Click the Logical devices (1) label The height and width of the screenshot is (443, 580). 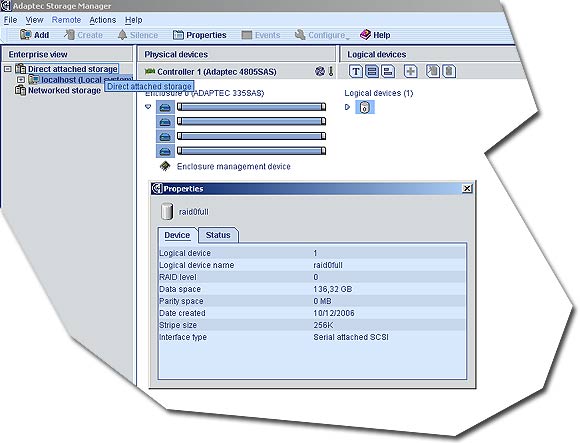click(378, 93)
